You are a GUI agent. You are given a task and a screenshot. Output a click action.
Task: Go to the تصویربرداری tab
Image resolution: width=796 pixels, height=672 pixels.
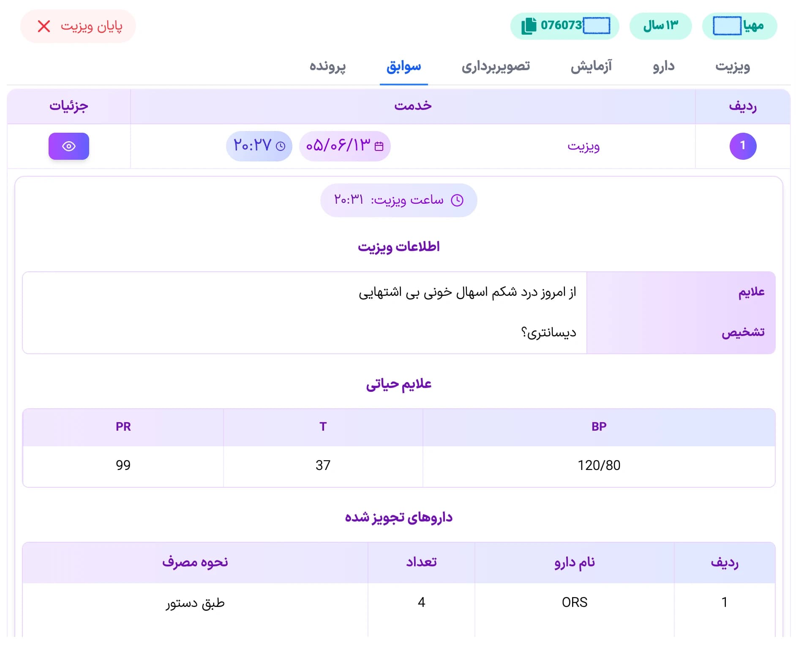tap(496, 66)
